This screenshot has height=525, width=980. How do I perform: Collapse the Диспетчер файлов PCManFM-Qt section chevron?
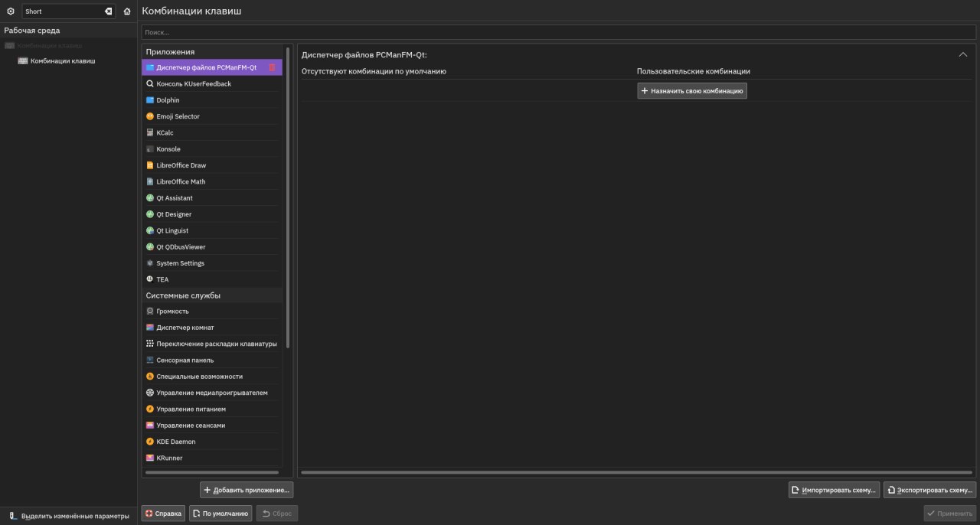coord(963,55)
